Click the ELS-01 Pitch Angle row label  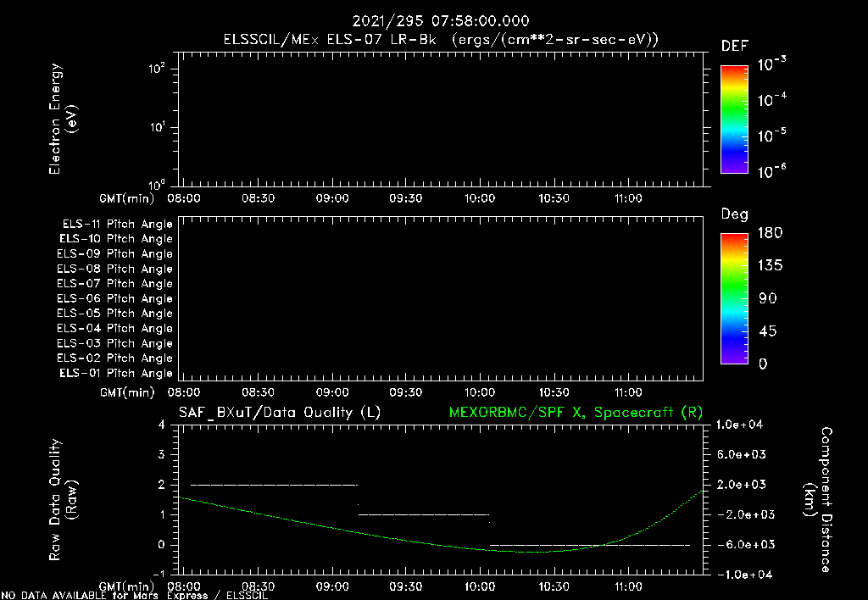pos(116,373)
